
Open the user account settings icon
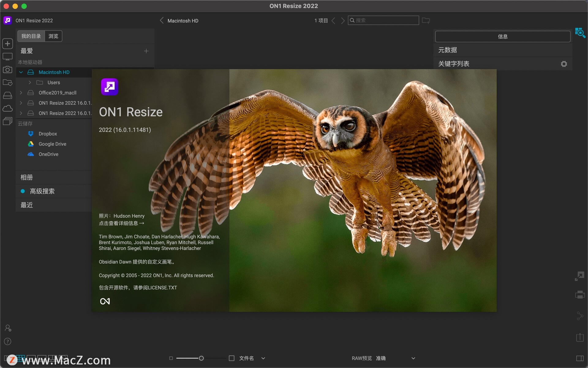point(8,328)
